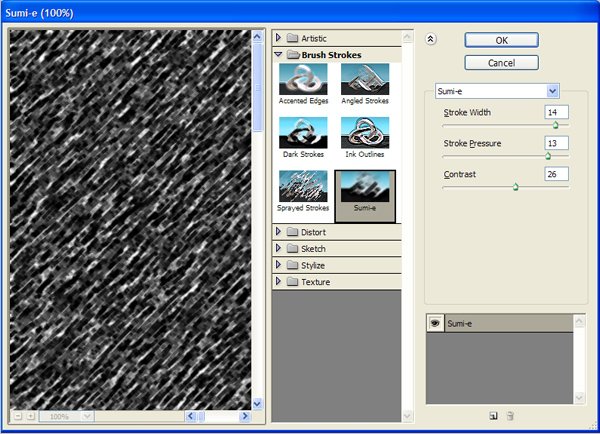Image resolution: width=600 pixels, height=434 pixels.
Task: Click the zoom out minus button
Action: pos(18,416)
